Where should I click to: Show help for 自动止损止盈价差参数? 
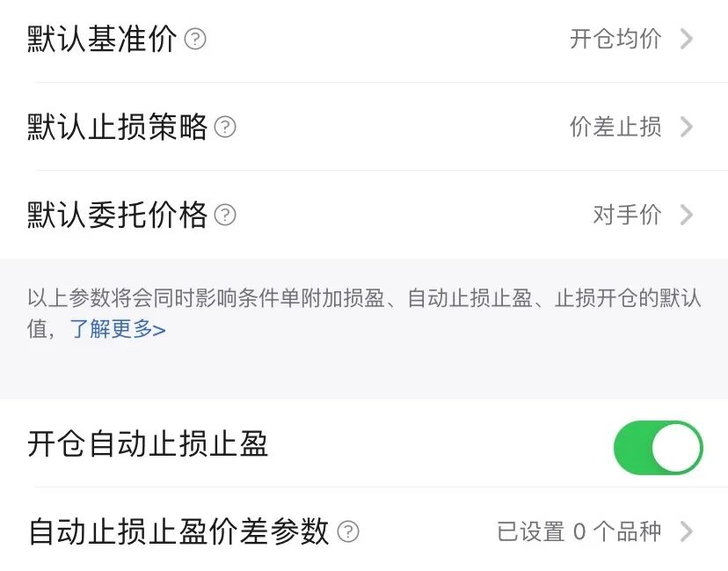click(x=349, y=532)
